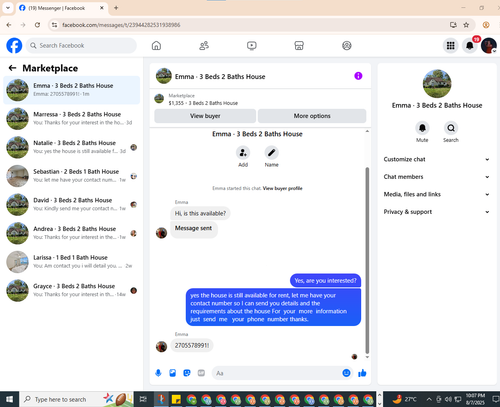
Task: Open Task View on the taskbar
Action: coord(143,399)
